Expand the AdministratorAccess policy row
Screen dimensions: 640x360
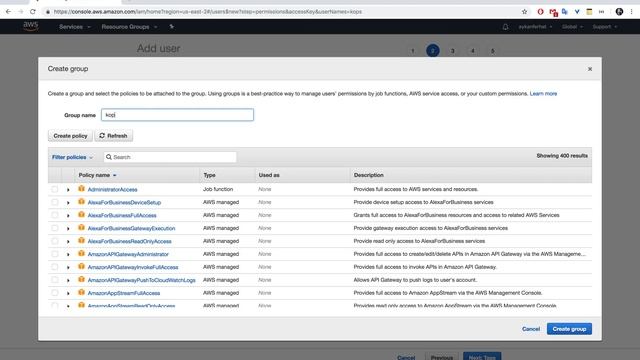tap(68, 190)
